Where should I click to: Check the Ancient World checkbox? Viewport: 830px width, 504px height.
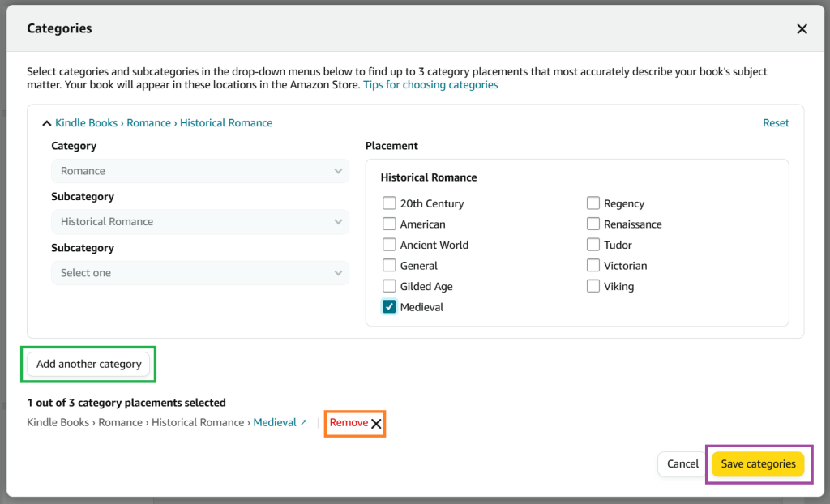click(389, 245)
